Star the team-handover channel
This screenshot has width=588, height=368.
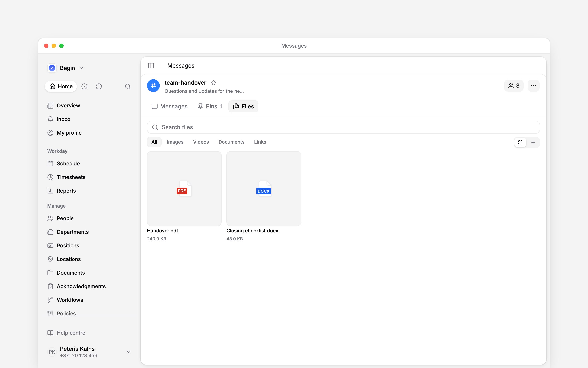pyautogui.click(x=214, y=83)
